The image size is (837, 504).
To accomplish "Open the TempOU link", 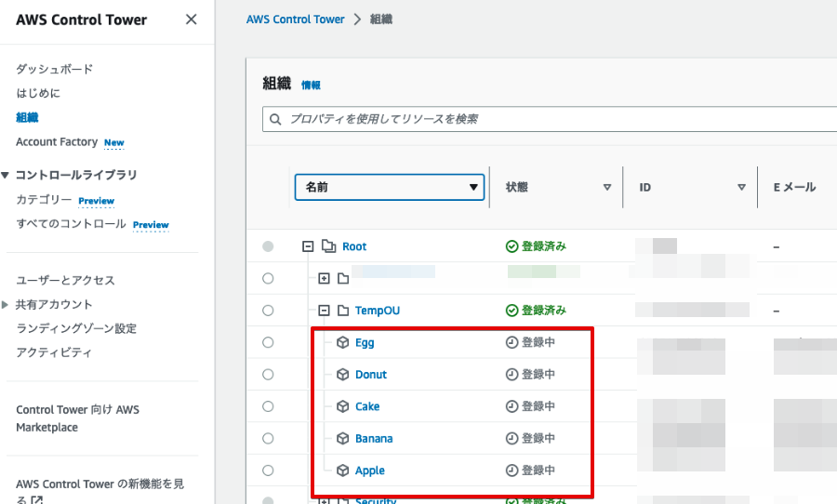I will tap(378, 311).
